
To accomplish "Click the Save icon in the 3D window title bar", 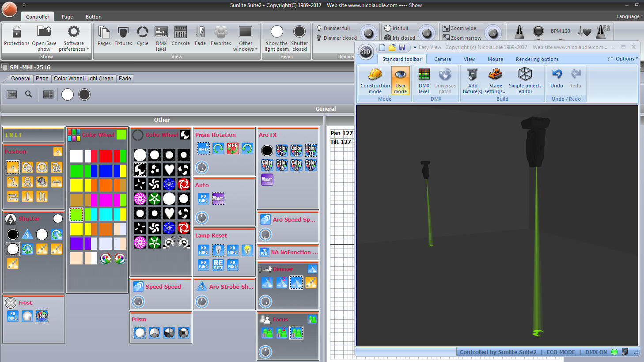I will click(402, 47).
